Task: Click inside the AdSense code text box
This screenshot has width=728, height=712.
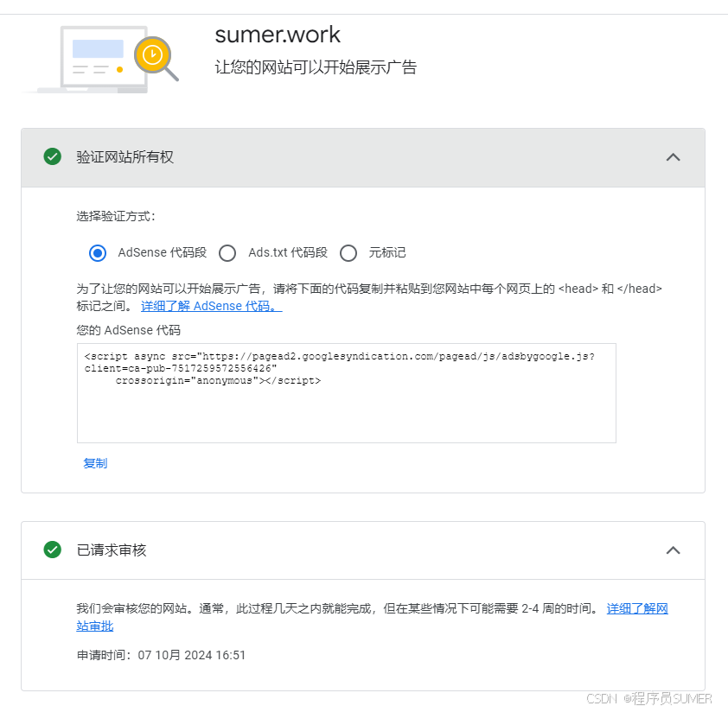Action: 347,393
